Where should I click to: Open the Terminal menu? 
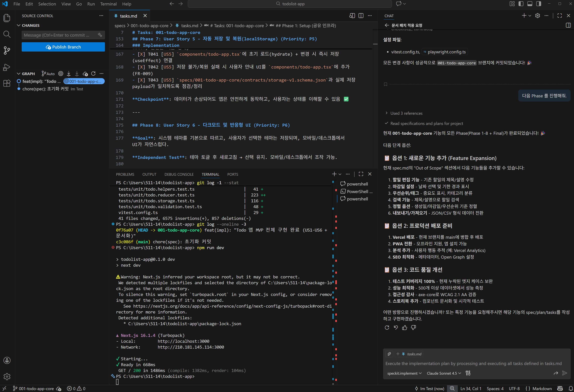[108, 4]
